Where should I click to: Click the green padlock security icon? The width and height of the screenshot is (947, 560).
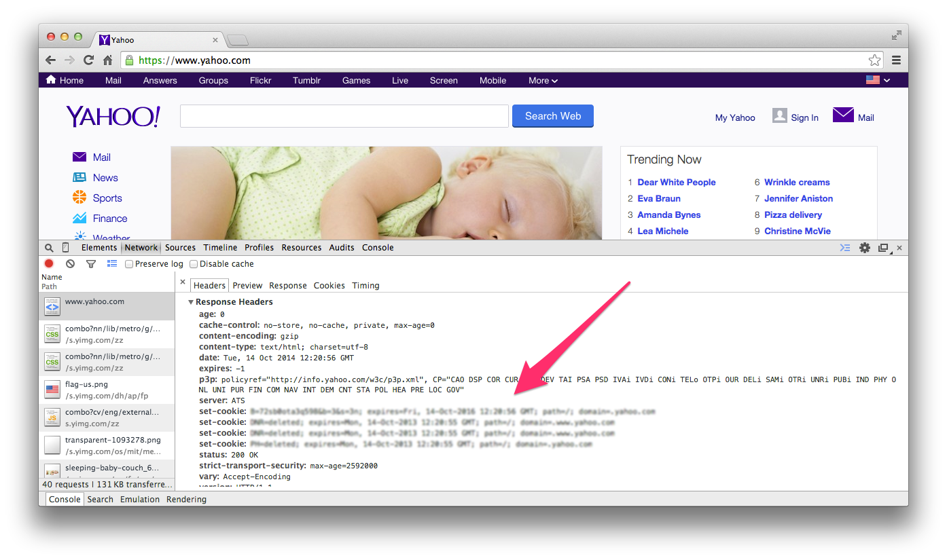click(x=129, y=60)
